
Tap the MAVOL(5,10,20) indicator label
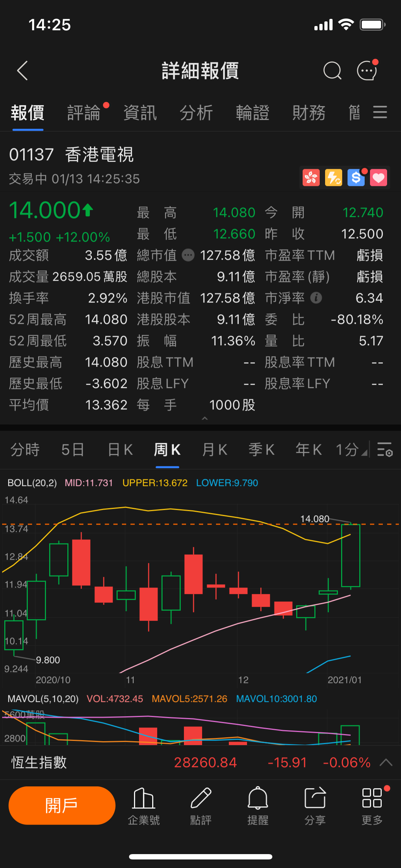(x=43, y=699)
